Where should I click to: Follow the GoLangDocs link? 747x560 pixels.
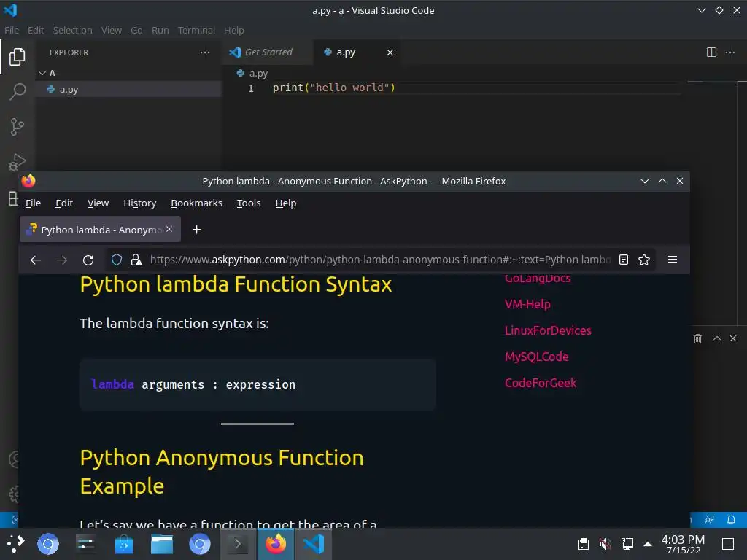pyautogui.click(x=538, y=278)
